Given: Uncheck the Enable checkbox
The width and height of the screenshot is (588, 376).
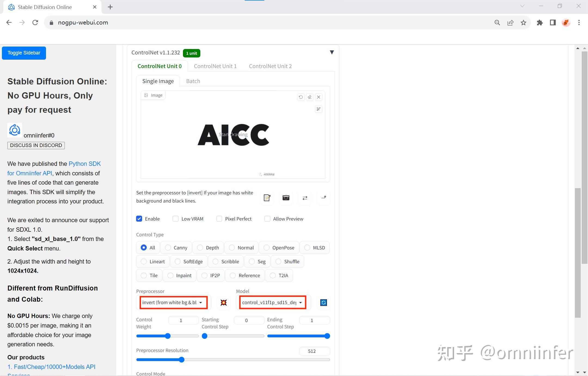Looking at the screenshot, I should (139, 219).
